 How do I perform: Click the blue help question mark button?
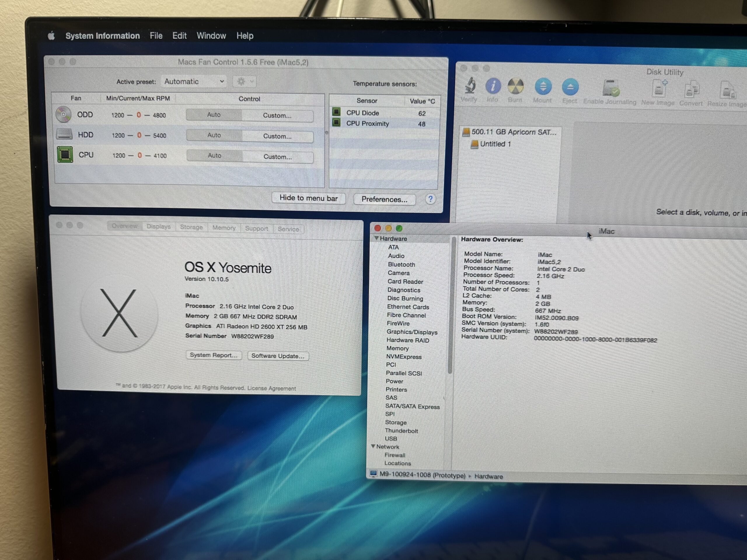tap(430, 199)
